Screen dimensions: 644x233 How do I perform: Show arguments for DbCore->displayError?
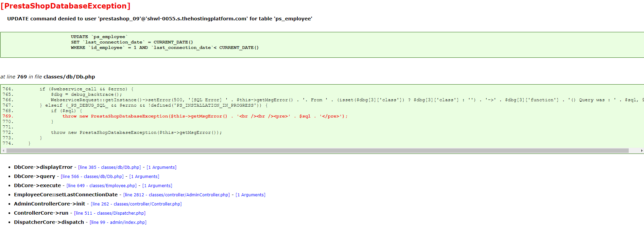pos(161,167)
